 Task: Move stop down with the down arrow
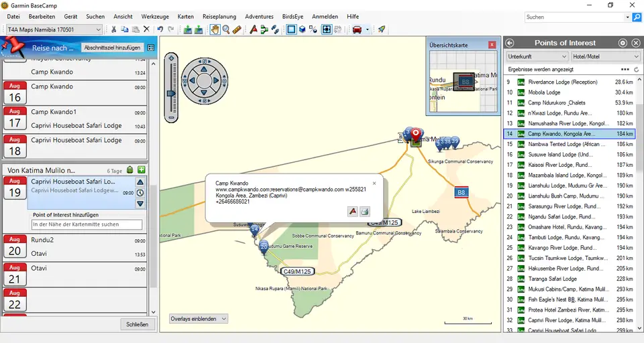(x=140, y=204)
